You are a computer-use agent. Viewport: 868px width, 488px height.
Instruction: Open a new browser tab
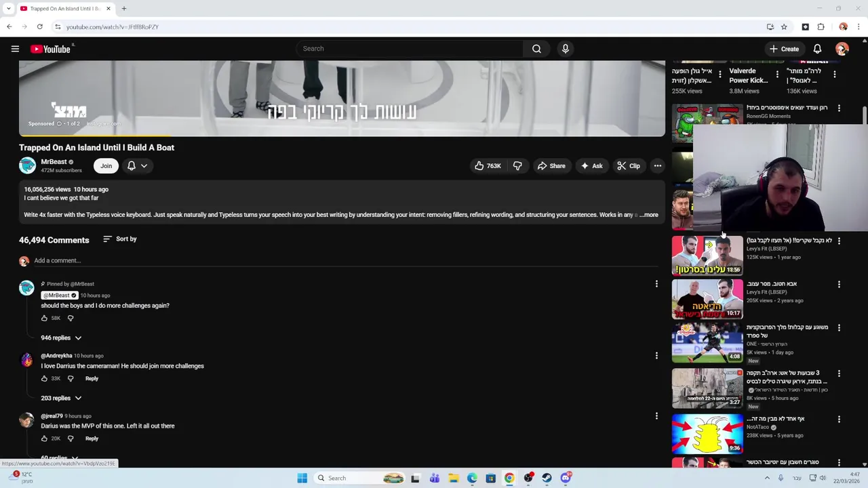pyautogui.click(x=124, y=8)
